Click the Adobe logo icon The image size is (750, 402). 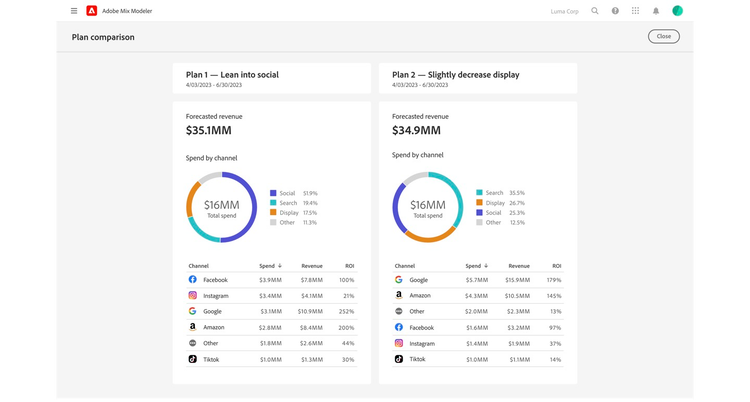92,11
